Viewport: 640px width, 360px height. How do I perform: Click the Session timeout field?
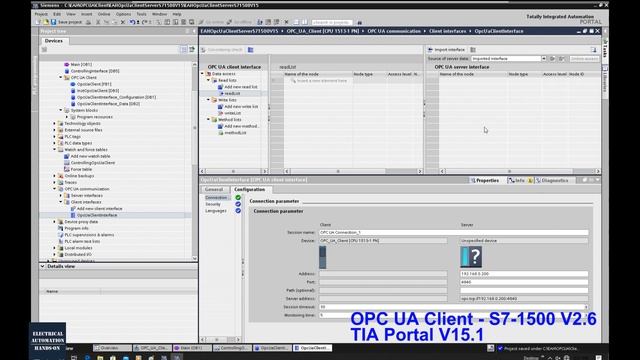click(x=453, y=307)
